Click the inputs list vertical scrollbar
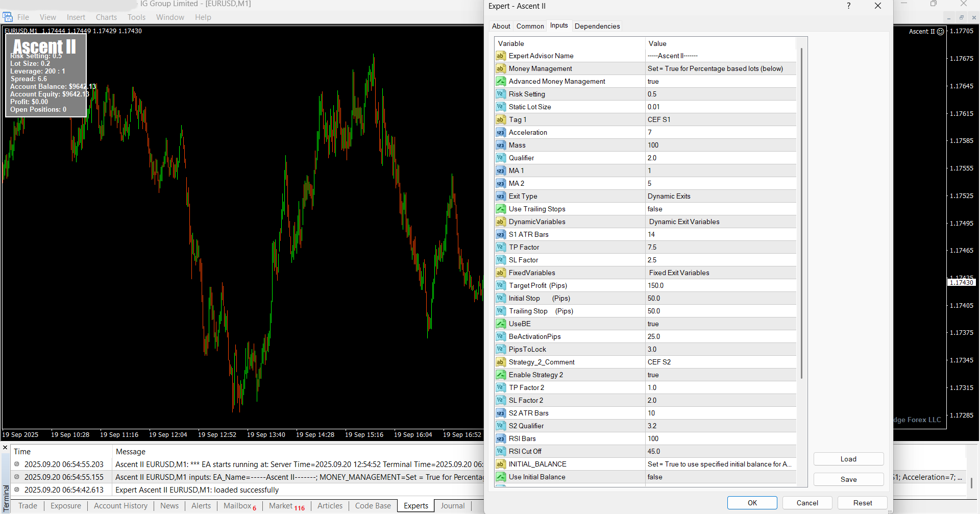 [x=801, y=214]
